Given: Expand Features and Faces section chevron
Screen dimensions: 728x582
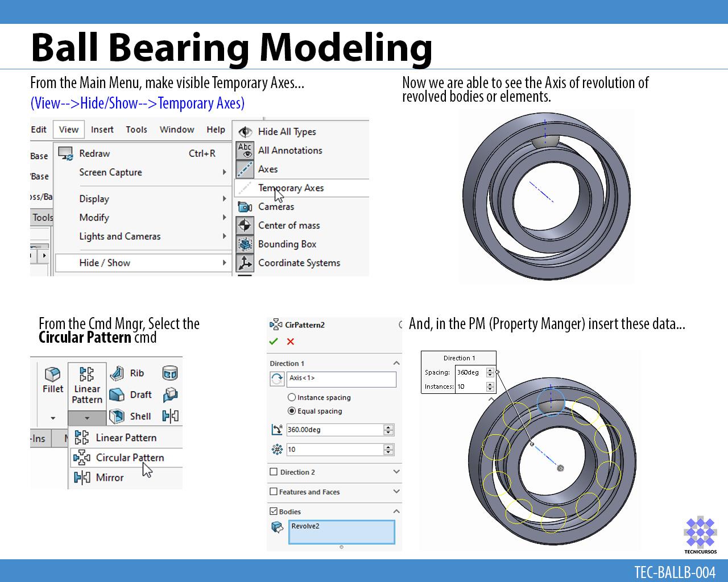Looking at the screenshot, I should (x=396, y=492).
